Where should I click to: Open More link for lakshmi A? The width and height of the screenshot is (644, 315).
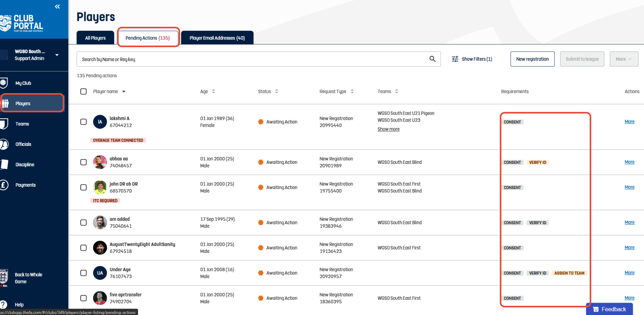(x=630, y=122)
